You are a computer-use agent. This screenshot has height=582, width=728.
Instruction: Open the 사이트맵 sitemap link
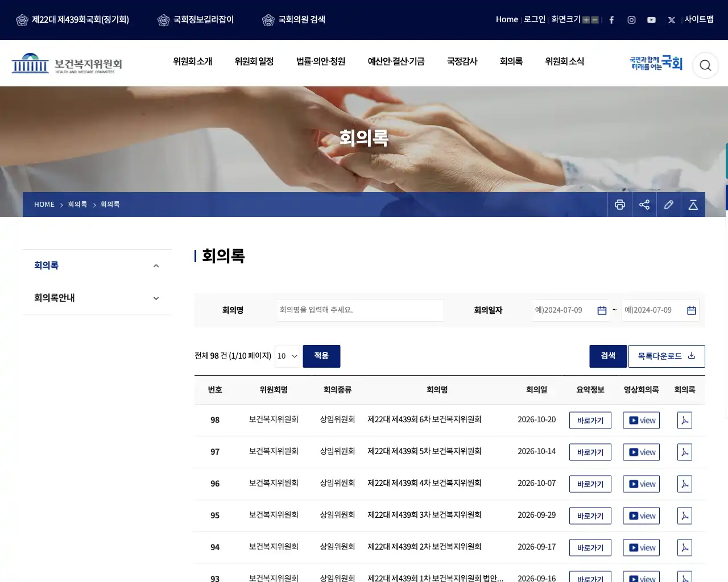point(699,20)
